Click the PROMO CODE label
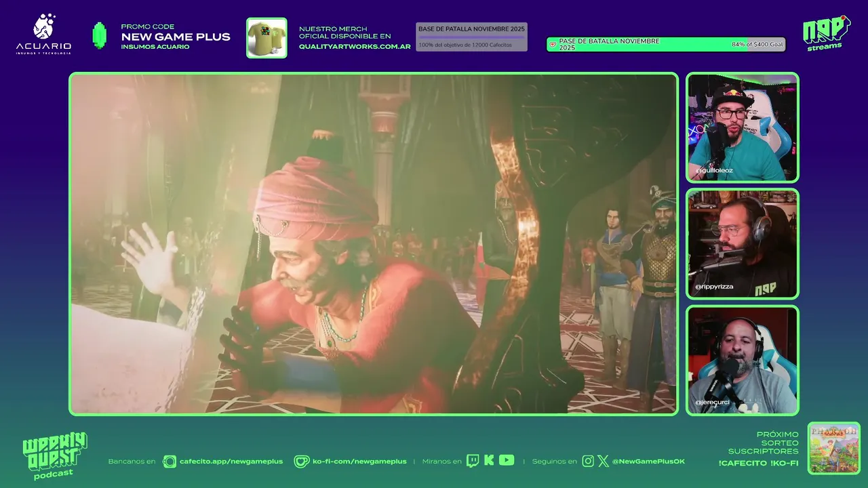Screen dimensions: 868x488 tap(148, 26)
